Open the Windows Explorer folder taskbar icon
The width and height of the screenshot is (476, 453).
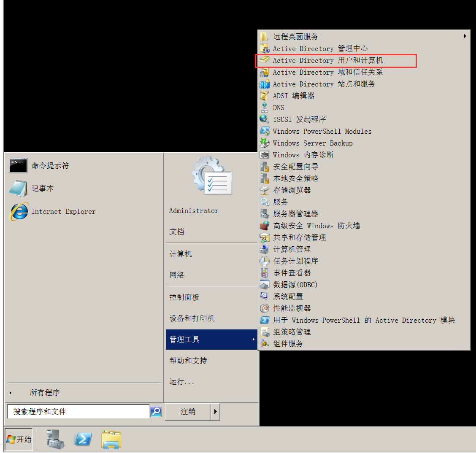click(111, 439)
